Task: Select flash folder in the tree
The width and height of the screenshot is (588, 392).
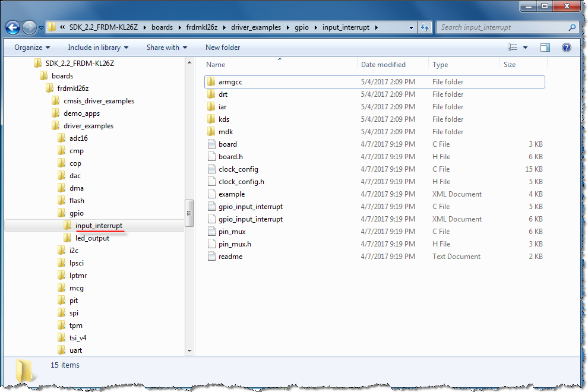Action: (77, 201)
